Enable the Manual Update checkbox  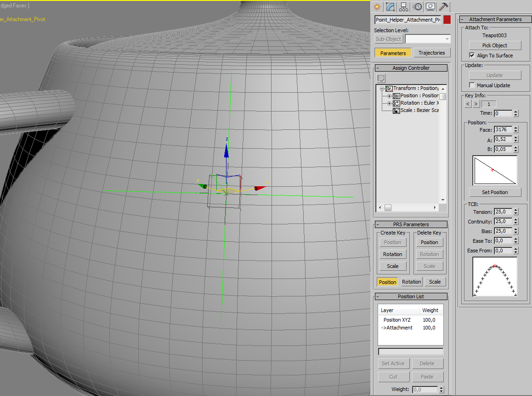472,85
